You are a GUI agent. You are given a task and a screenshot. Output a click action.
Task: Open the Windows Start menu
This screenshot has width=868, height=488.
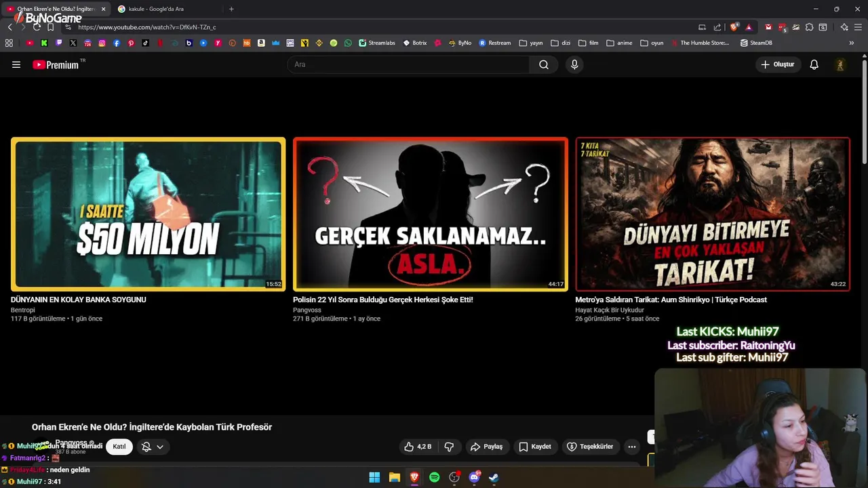tap(374, 477)
